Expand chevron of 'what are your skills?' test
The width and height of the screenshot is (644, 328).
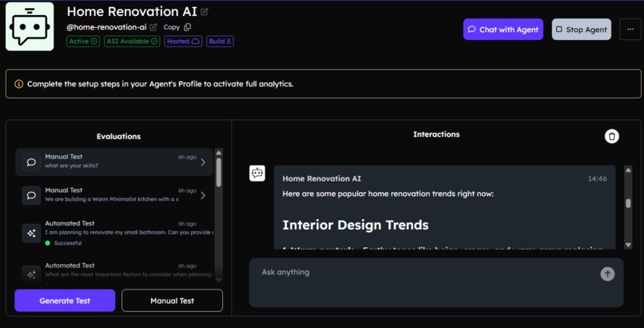pos(203,162)
